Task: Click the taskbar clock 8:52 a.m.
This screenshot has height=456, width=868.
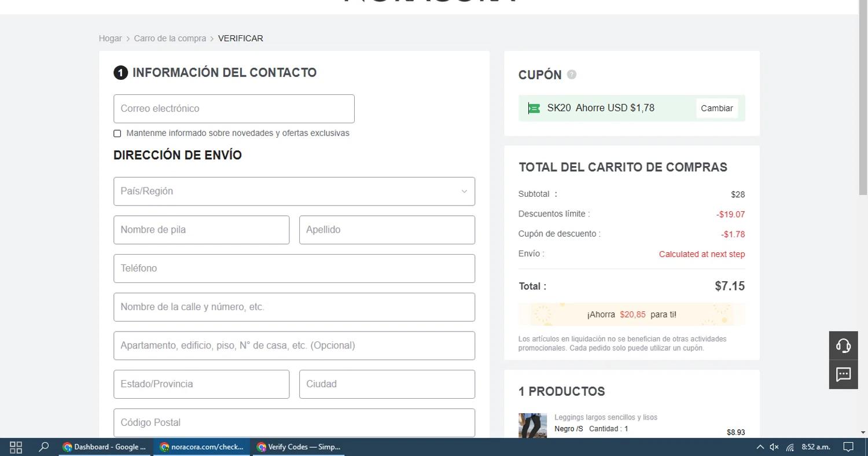Action: [816, 447]
